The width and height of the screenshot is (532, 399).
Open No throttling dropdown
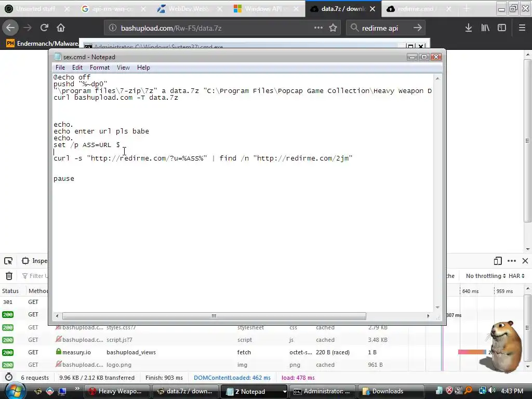tap(486, 276)
